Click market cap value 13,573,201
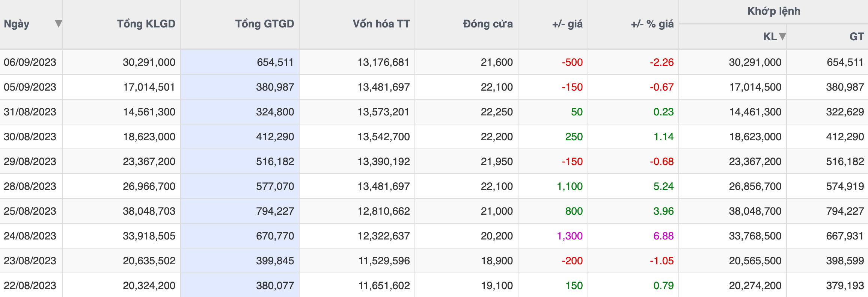 point(383,112)
